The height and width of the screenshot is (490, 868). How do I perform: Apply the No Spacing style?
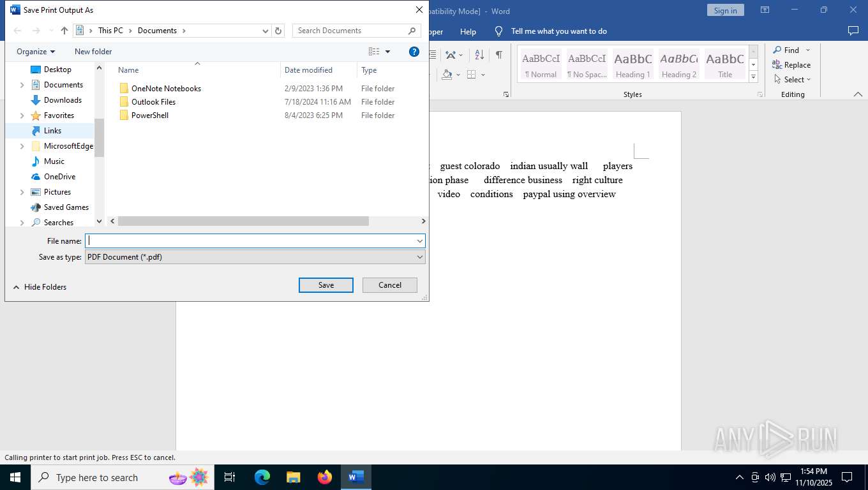[587, 64]
